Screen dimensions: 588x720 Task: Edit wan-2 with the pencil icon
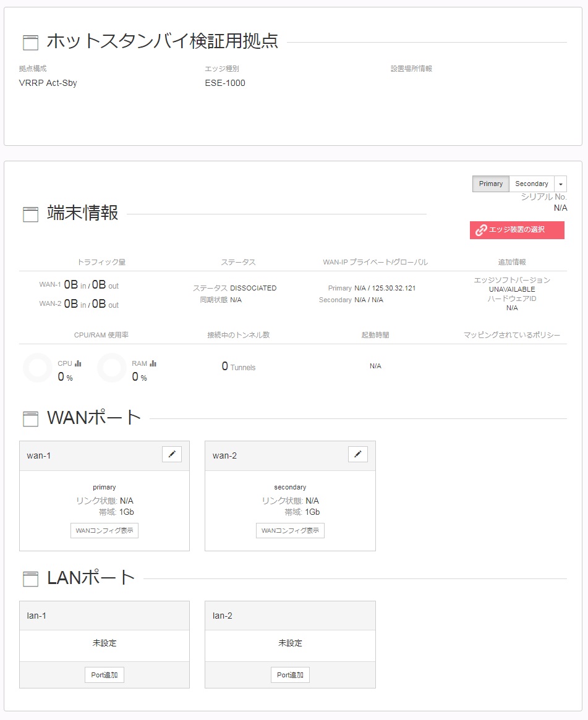[x=358, y=454]
